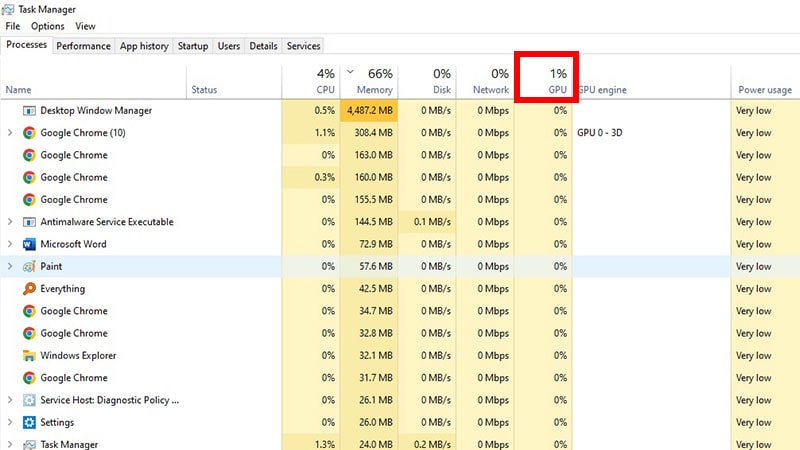This screenshot has width=800, height=450.
Task: Expand the Paint process group
Action: [10, 266]
